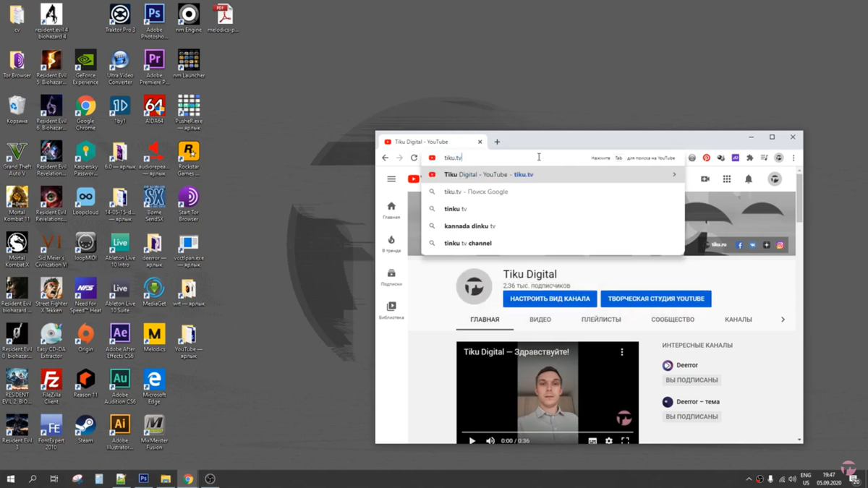Go back in Chrome
The height and width of the screenshot is (488, 868).
point(385,158)
